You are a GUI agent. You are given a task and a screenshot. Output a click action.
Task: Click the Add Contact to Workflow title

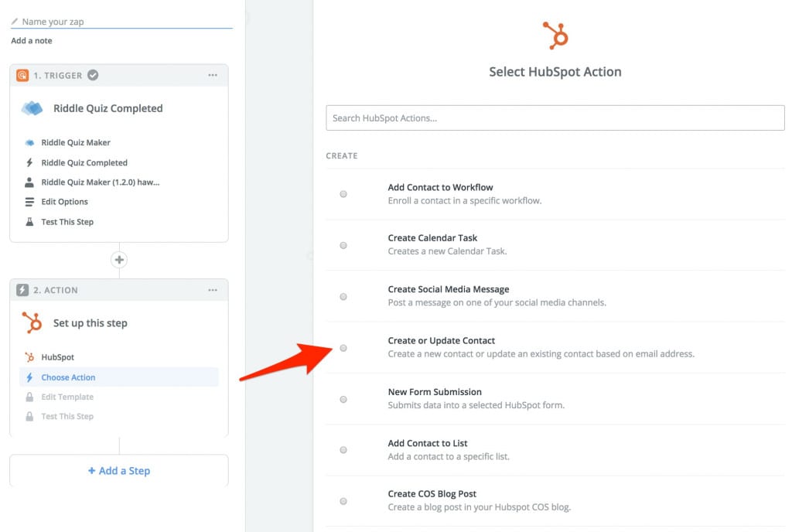pos(440,187)
